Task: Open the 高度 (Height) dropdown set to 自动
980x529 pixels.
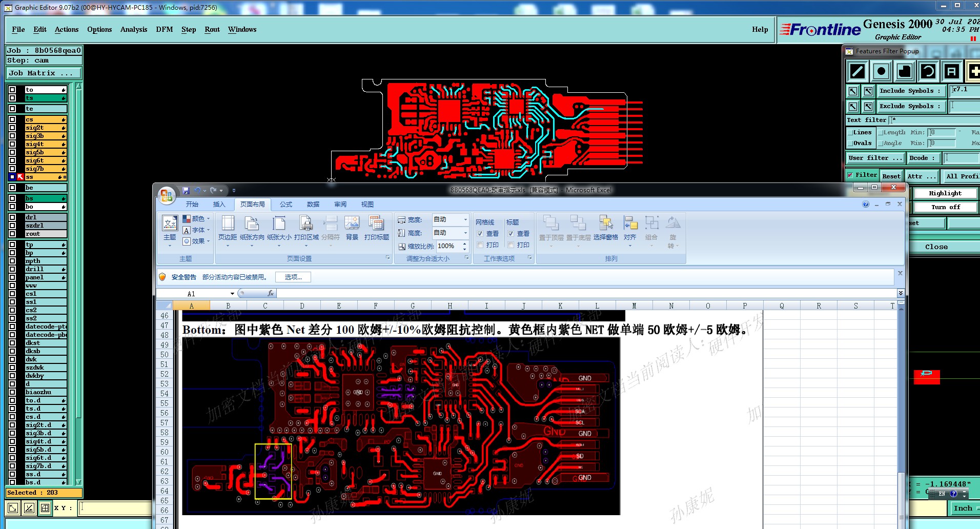Action: [465, 233]
